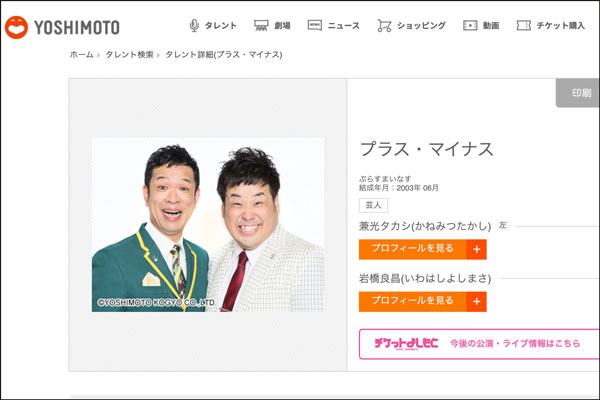Click the ticket icon beside チケット購入

click(x=523, y=25)
